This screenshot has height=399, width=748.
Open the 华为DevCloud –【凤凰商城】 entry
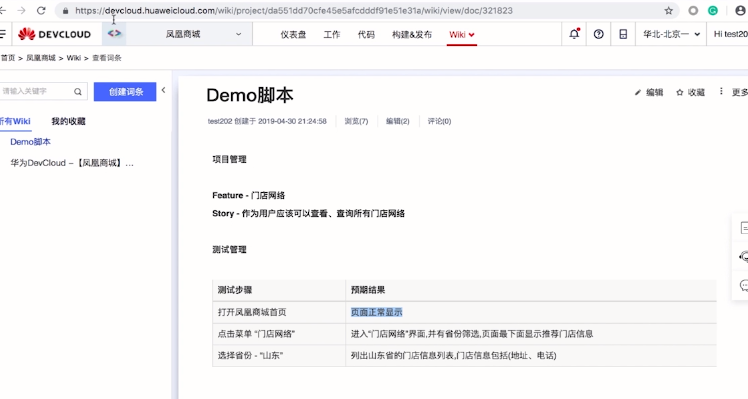pyautogui.click(x=72, y=163)
